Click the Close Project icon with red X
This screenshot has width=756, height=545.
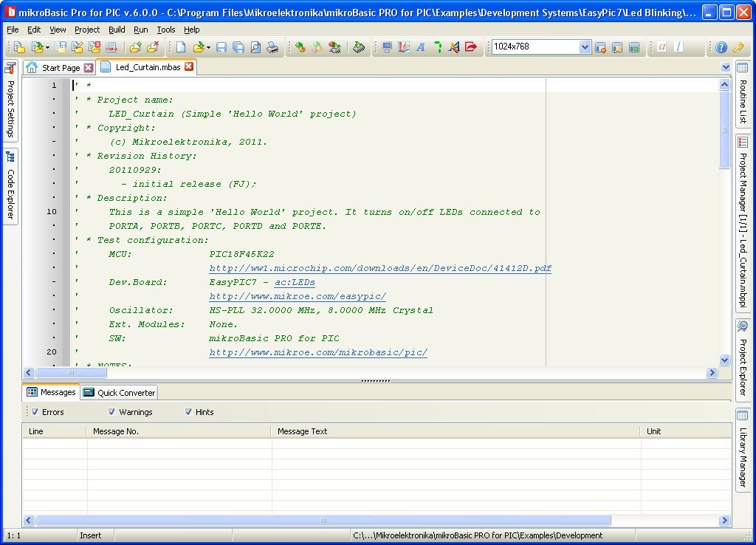pyautogui.click(x=94, y=47)
